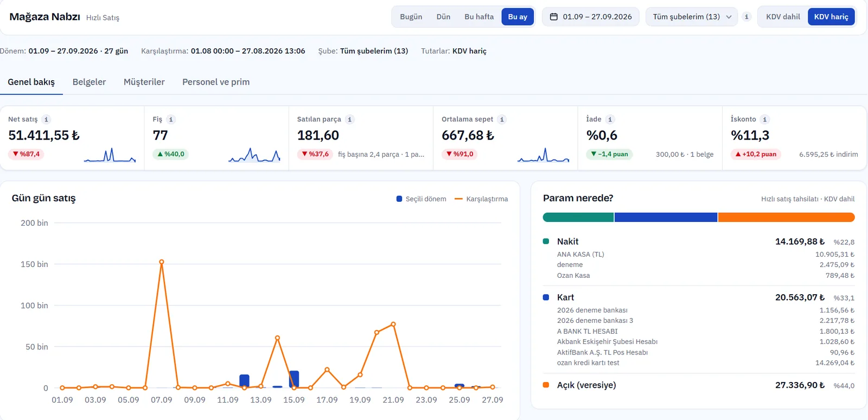
Task: Toggle the Karşılaştırma legend item
Action: 481,199
